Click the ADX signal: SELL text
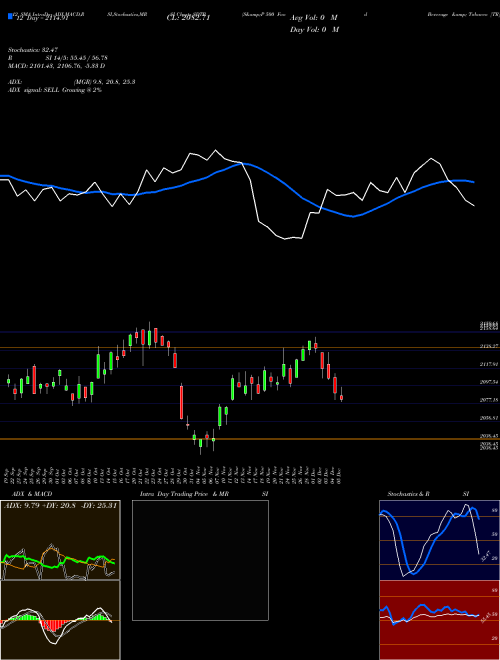 (x=55, y=90)
